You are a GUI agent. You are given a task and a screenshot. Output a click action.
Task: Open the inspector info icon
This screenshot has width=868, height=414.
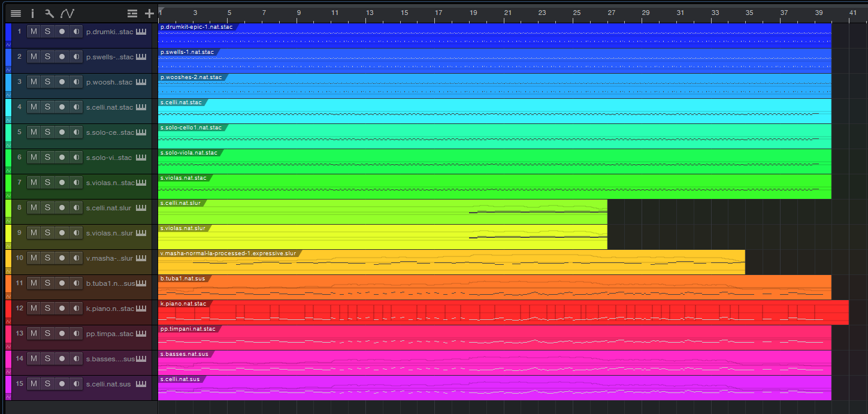[x=33, y=13]
